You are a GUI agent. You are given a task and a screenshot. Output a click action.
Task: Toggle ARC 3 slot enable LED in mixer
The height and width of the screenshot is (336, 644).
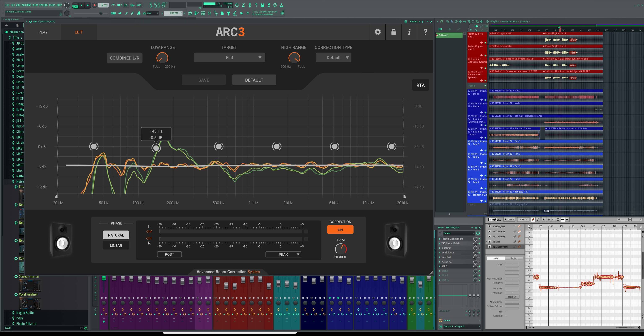(x=479, y=266)
